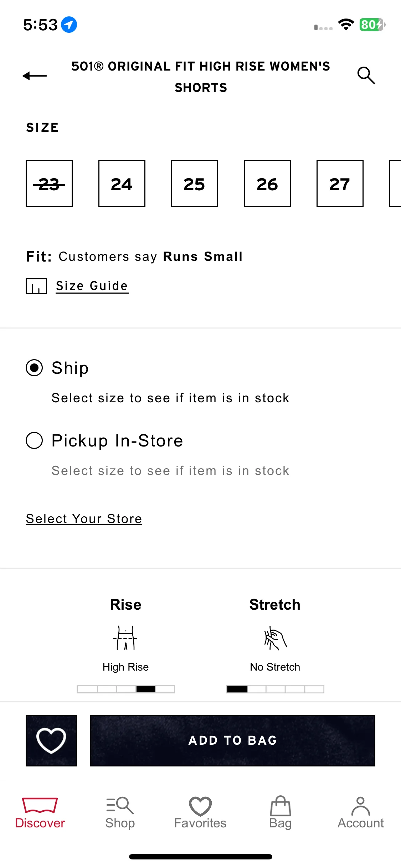This screenshot has width=401, height=868.
Task: Tap the Select Your Store link
Action: pos(84,519)
